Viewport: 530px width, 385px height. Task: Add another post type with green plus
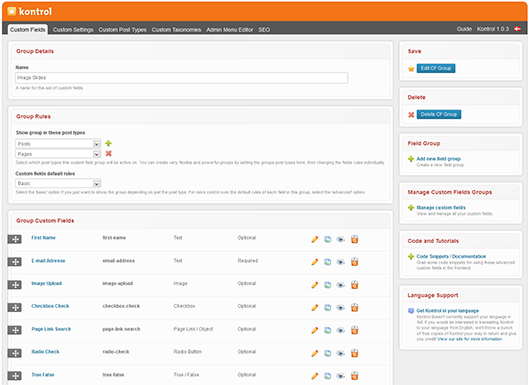pyautogui.click(x=109, y=143)
